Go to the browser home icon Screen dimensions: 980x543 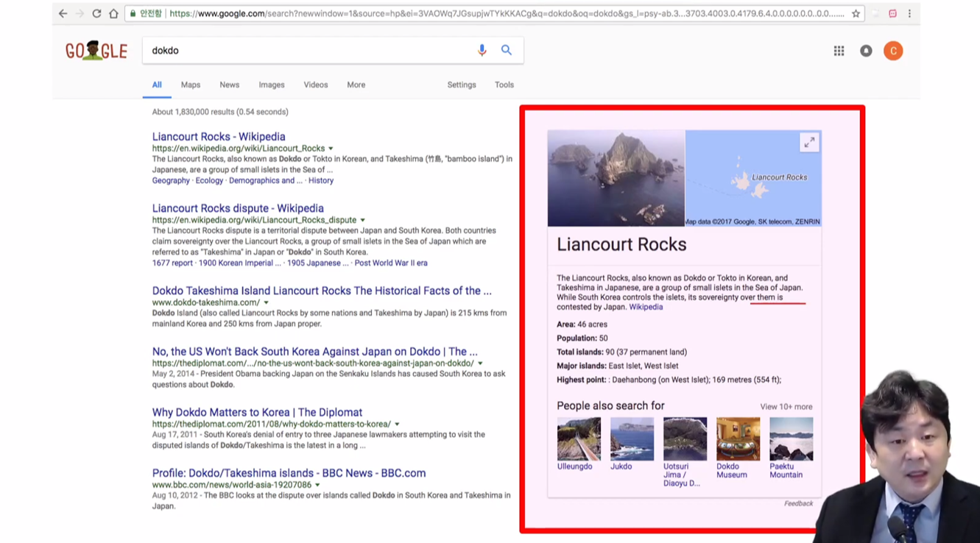pyautogui.click(x=113, y=13)
